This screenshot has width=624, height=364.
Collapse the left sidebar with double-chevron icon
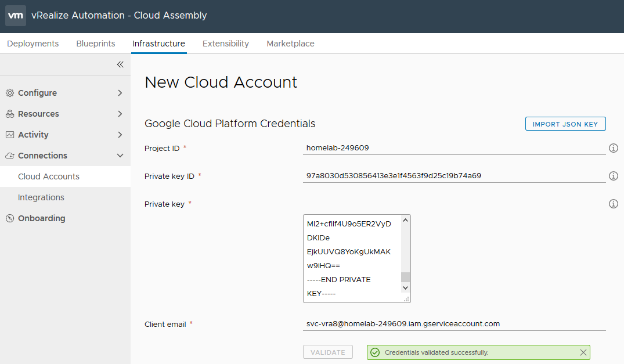click(x=120, y=64)
